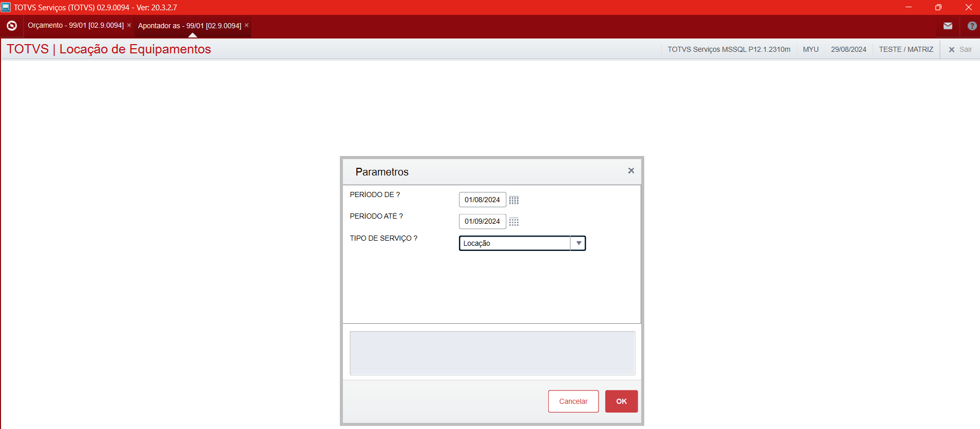Open calendar picker for PERÍODO DE
The width and height of the screenshot is (980, 429).
tap(514, 200)
